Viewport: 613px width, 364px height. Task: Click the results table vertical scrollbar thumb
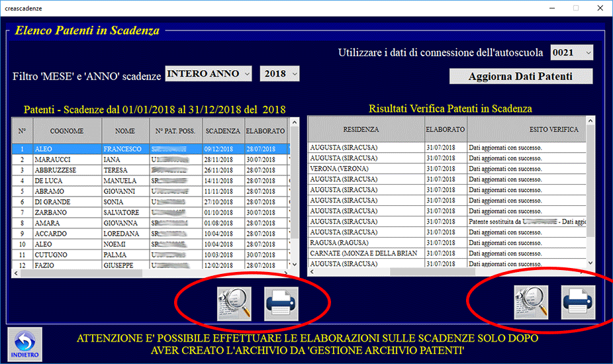[590, 181]
